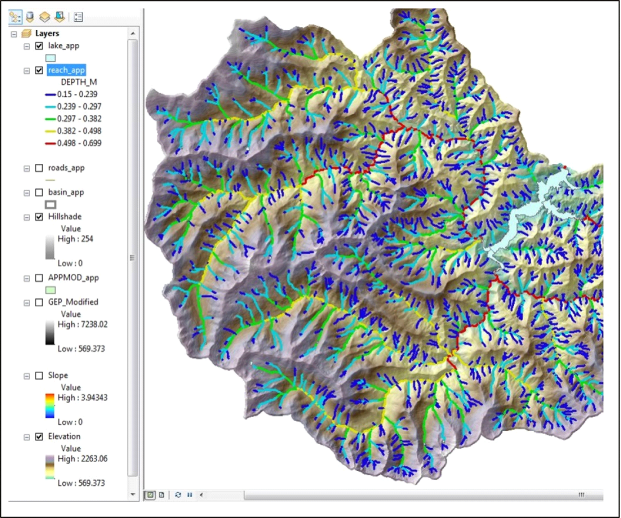This screenshot has height=518, width=621.
Task: Click List By Visibility icon
Action: (x=44, y=17)
